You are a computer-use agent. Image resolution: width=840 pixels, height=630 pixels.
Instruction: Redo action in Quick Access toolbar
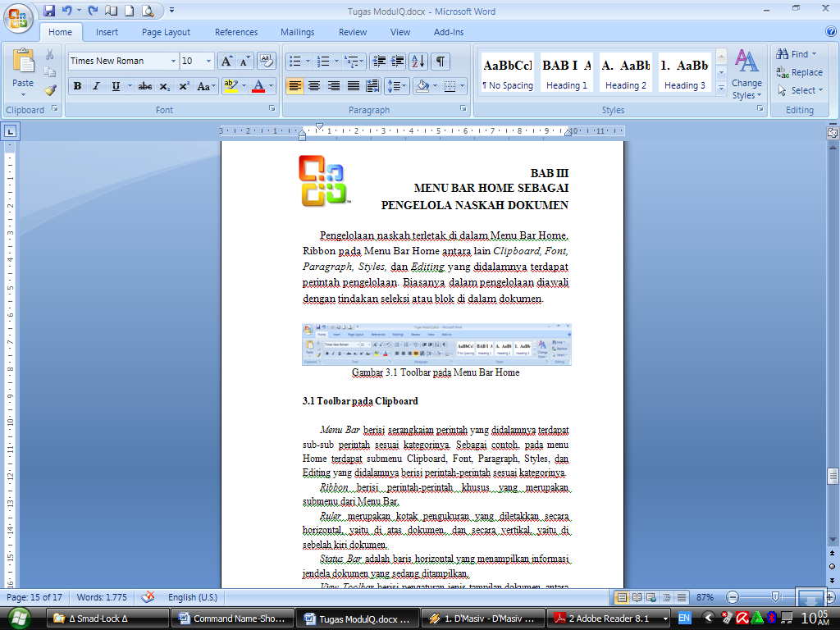click(x=94, y=10)
